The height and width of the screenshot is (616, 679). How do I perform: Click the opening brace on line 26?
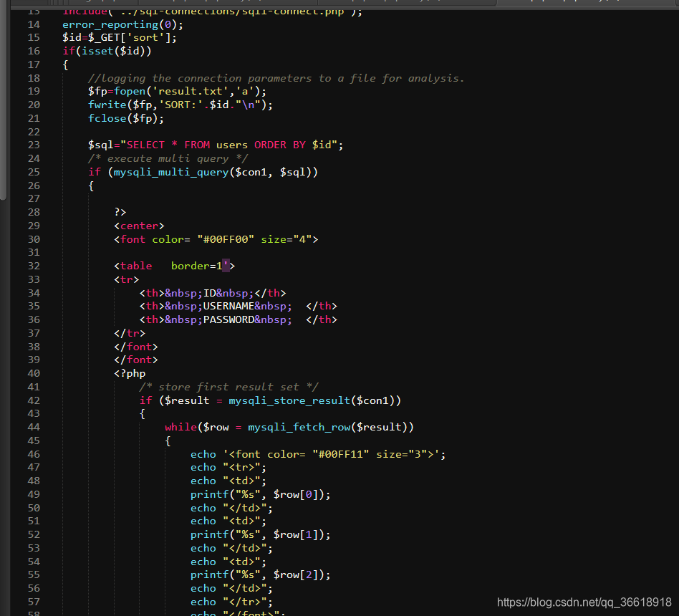91,186
